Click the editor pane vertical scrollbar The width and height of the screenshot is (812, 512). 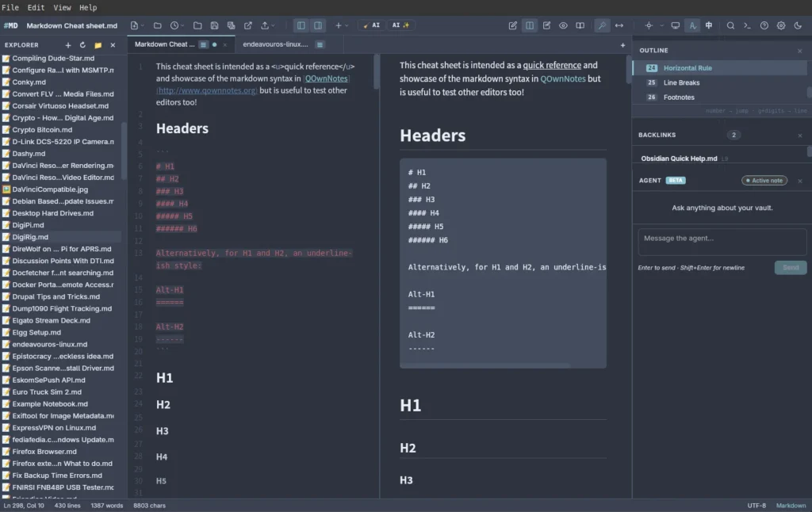pos(377,71)
